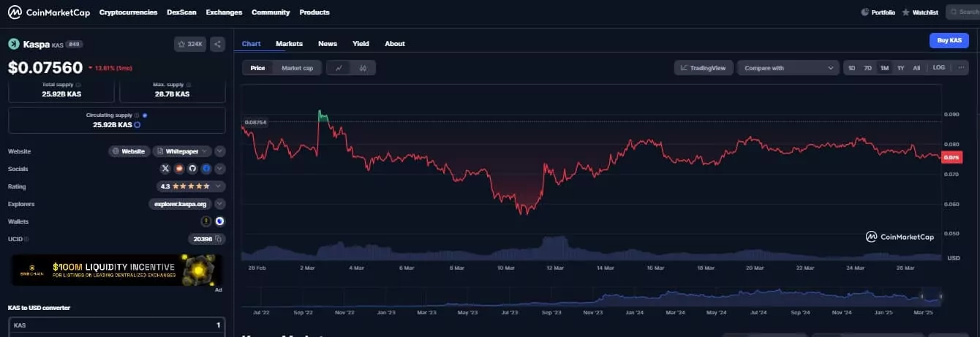Visit the Kaspa Website link
980x337 pixels.
129,151
